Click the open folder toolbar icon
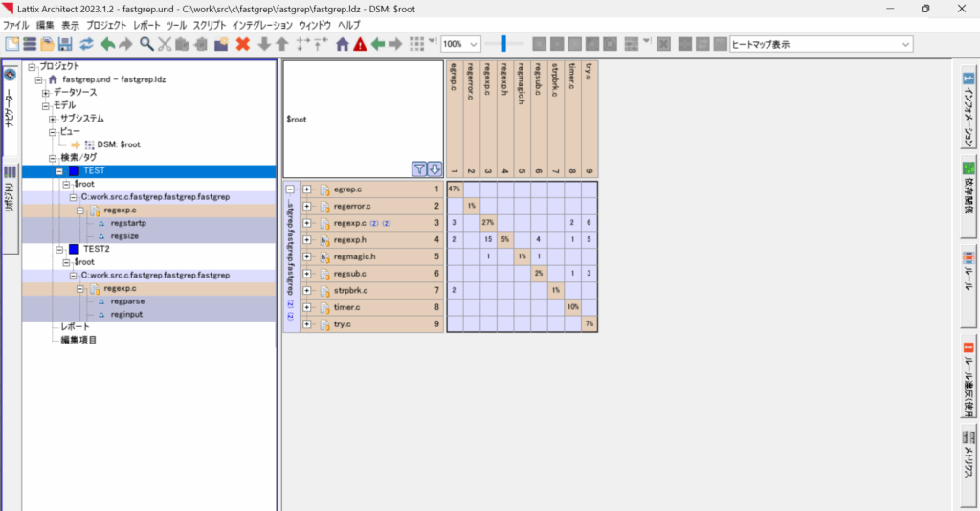 pos(46,44)
